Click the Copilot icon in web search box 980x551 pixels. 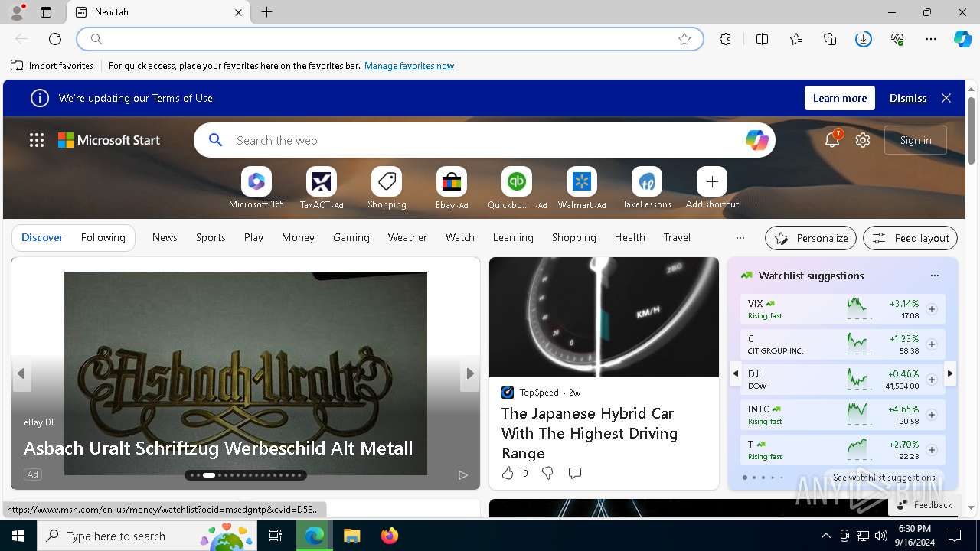pos(756,140)
